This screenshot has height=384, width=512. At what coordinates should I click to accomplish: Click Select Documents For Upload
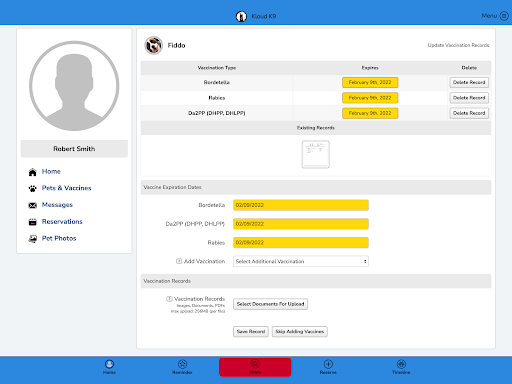point(270,304)
